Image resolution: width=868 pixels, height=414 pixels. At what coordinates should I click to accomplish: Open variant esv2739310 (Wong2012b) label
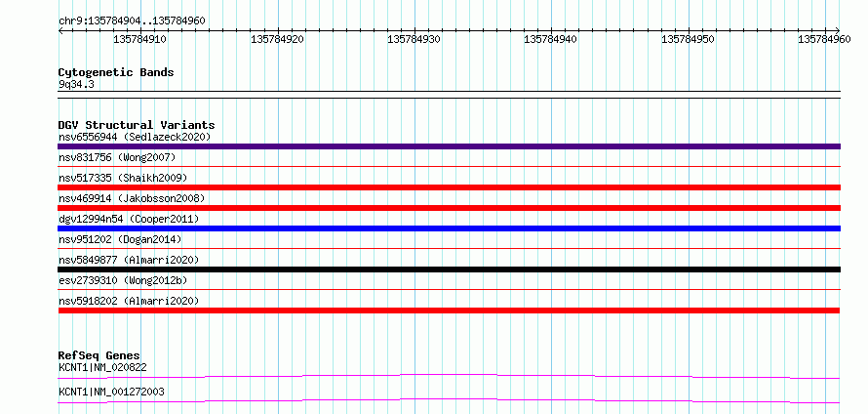123,280
